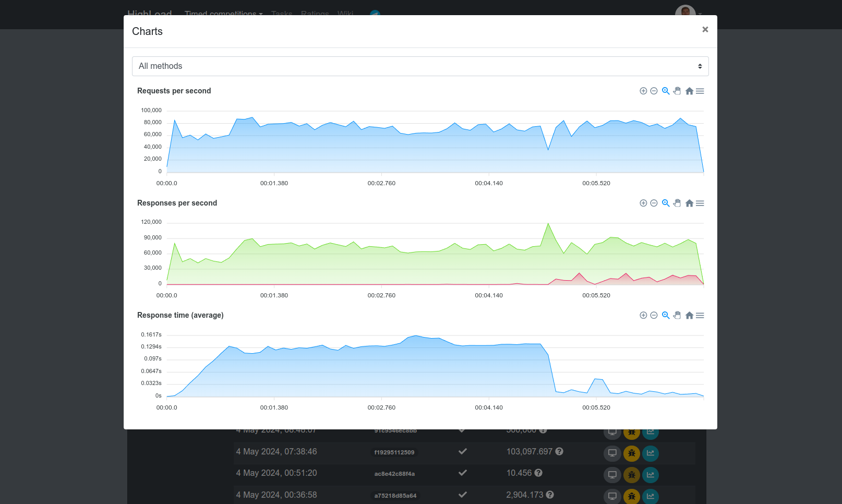The width and height of the screenshot is (842, 504).
Task: Reset zoom on Requests per second chart
Action: [689, 91]
